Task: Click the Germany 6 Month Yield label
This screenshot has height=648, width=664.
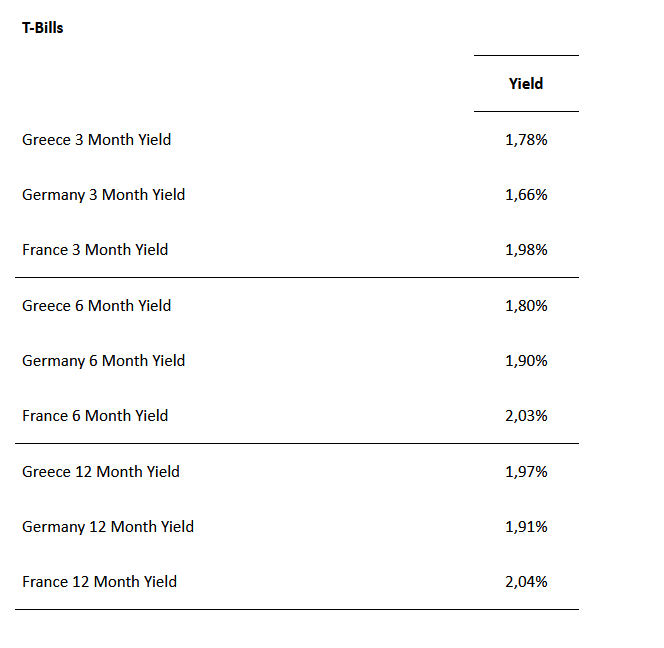Action: point(103,361)
